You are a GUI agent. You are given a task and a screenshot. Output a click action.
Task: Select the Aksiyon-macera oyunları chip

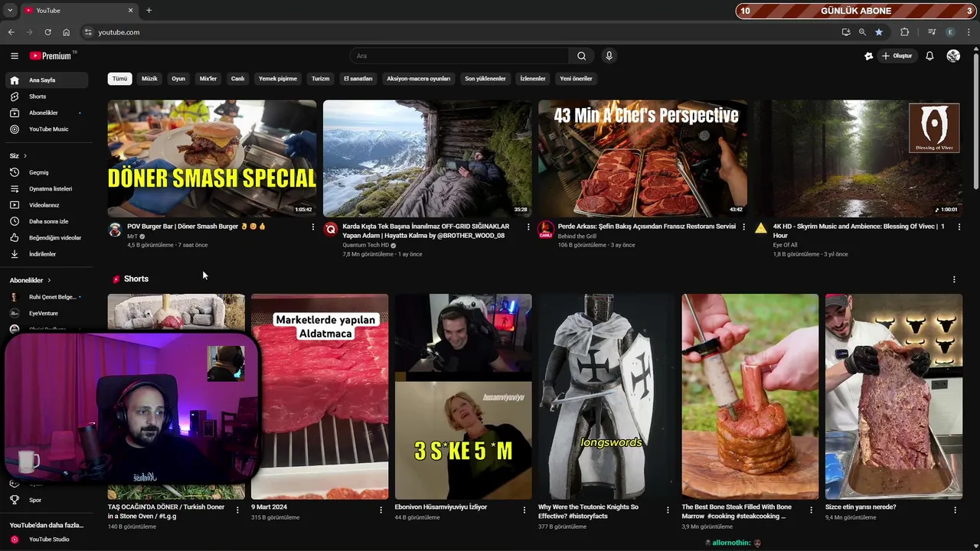tap(419, 78)
